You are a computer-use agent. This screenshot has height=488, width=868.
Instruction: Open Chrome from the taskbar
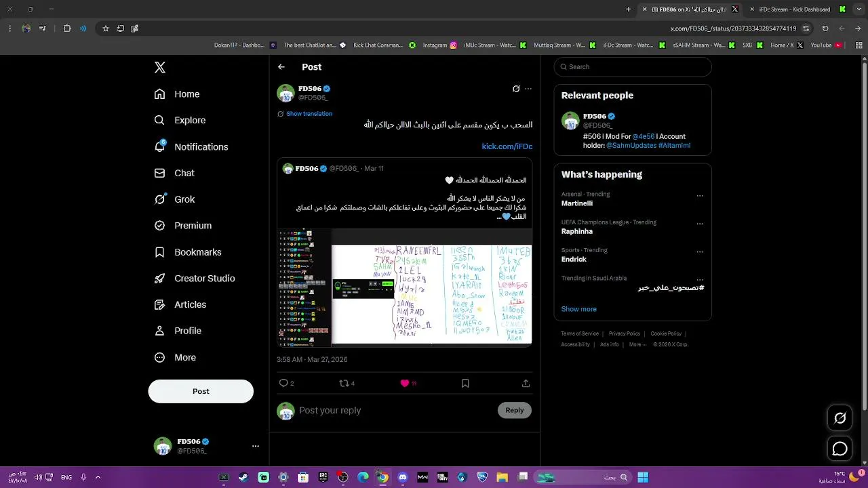(x=382, y=477)
